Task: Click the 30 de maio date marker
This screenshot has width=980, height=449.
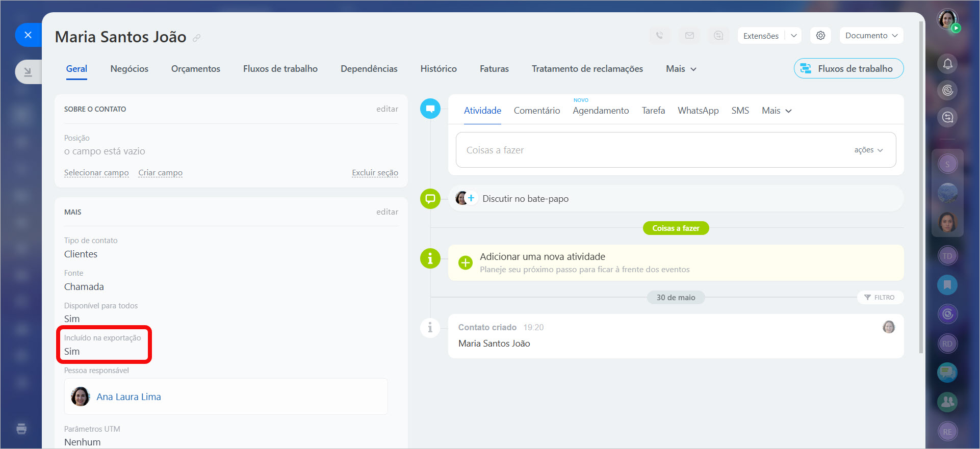Action: [x=676, y=298]
